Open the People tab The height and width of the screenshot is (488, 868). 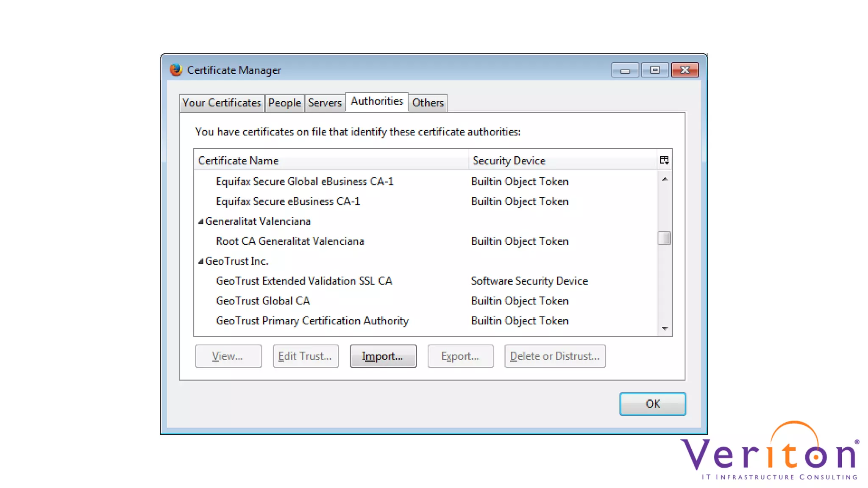[284, 103]
